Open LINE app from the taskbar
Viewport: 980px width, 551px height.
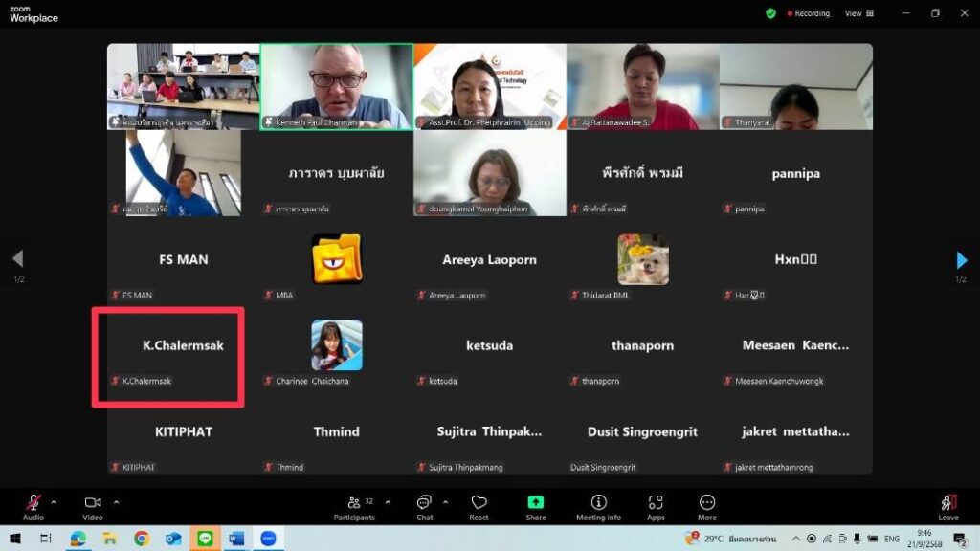pos(204,539)
